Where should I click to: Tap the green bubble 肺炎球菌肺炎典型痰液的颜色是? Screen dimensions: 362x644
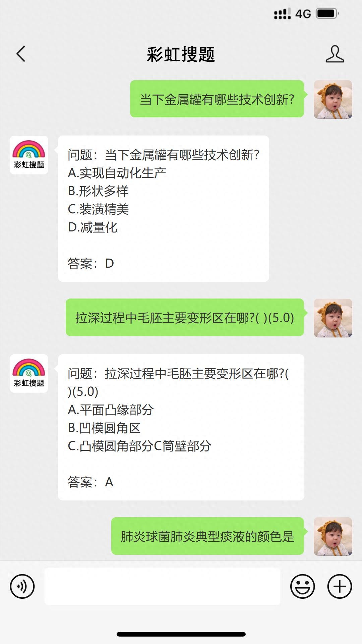[207, 536]
